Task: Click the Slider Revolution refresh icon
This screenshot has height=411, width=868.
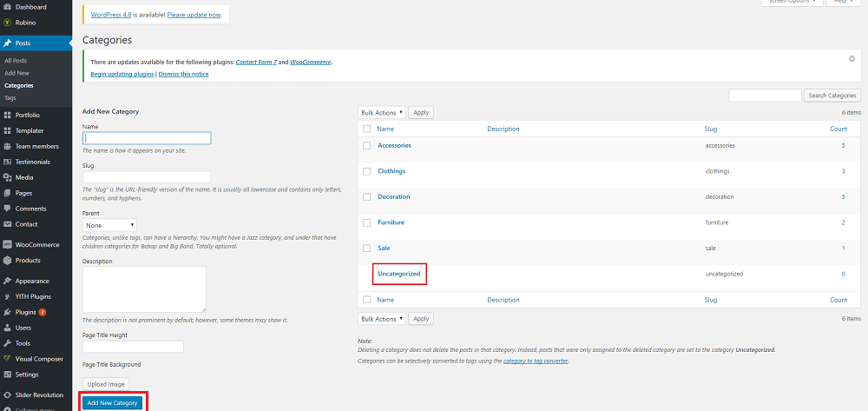Action: pyautogui.click(x=7, y=394)
